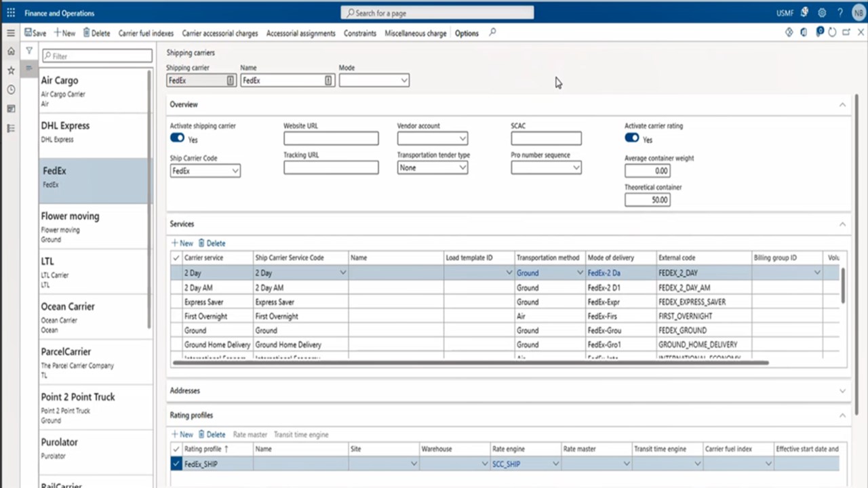868x488 pixels.
Task: Click the Website URL input field
Action: pos(331,138)
